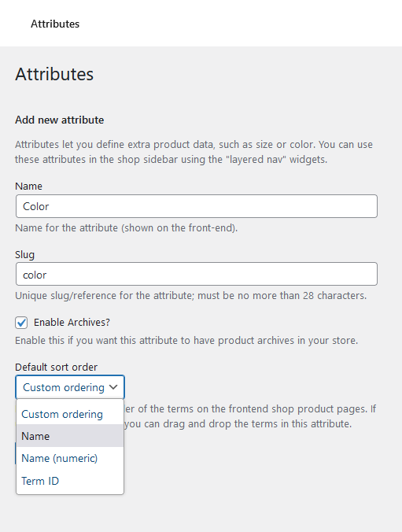The height and width of the screenshot is (532, 402).
Task: Click the intro paragraph mentioning "layered nav" widgets
Action: (194, 152)
